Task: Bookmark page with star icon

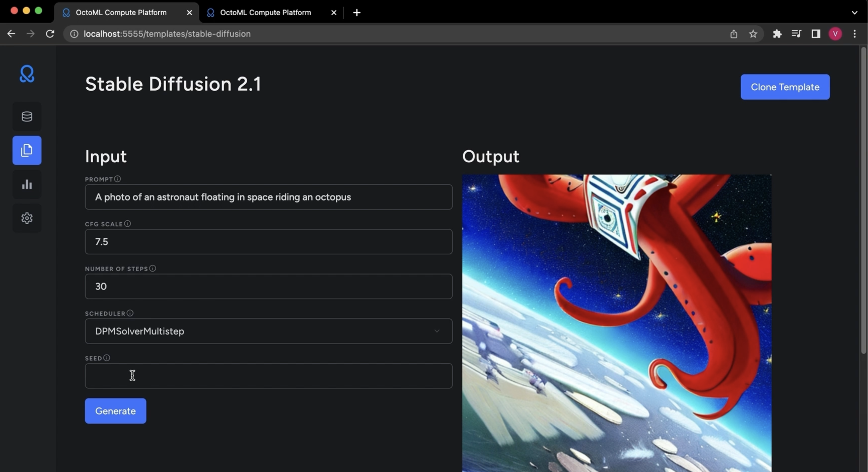Action: tap(753, 34)
